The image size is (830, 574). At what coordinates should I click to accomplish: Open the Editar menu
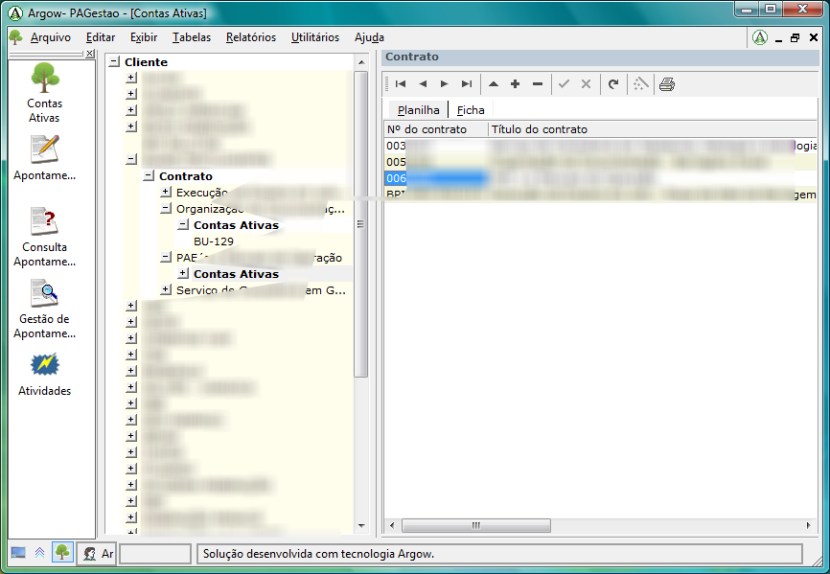(101, 38)
